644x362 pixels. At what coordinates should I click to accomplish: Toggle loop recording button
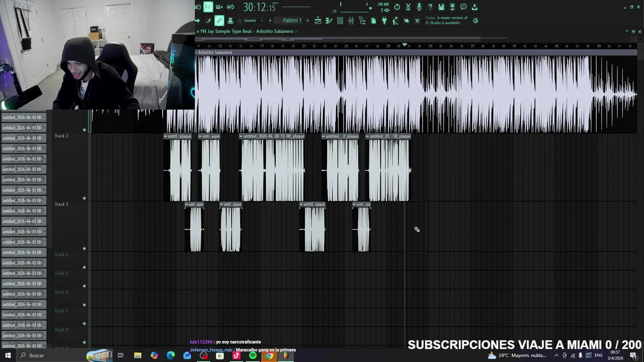230,7
